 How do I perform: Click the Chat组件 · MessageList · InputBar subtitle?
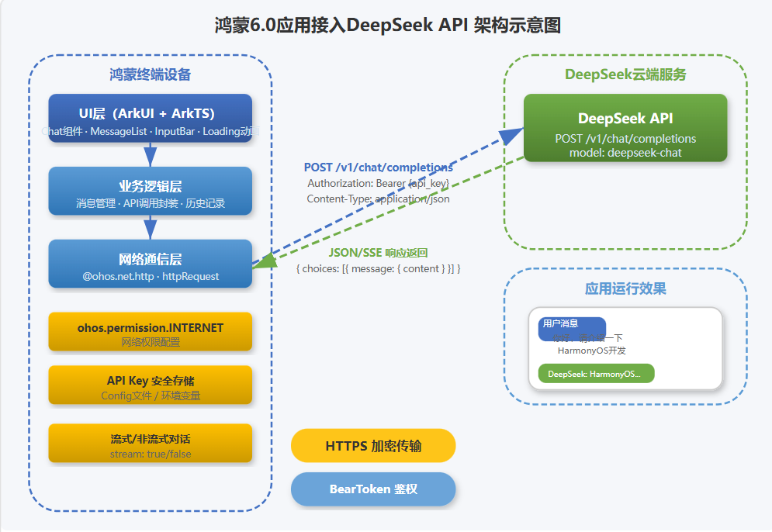(151, 131)
